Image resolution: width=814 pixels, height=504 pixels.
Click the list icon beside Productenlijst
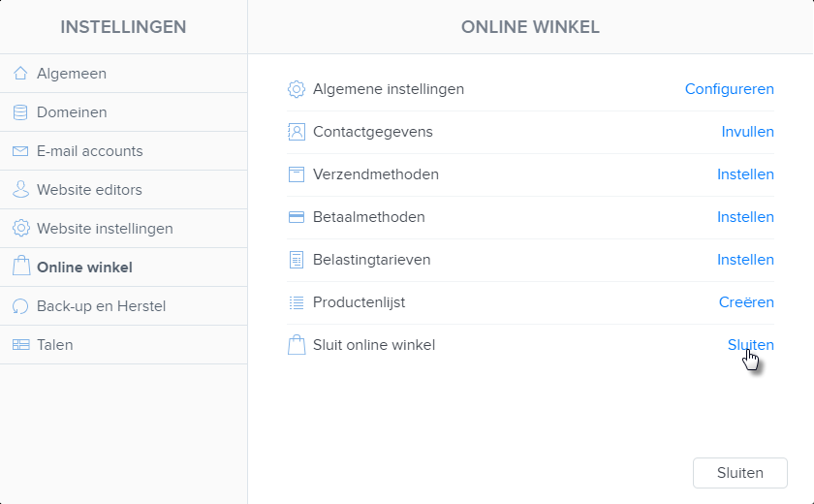click(297, 302)
